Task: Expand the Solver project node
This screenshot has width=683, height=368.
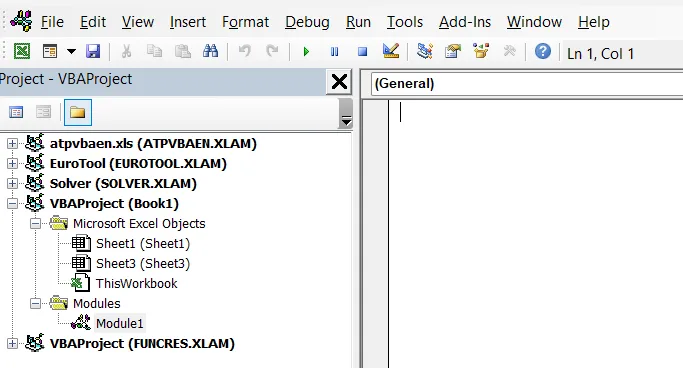Action: pyautogui.click(x=12, y=183)
